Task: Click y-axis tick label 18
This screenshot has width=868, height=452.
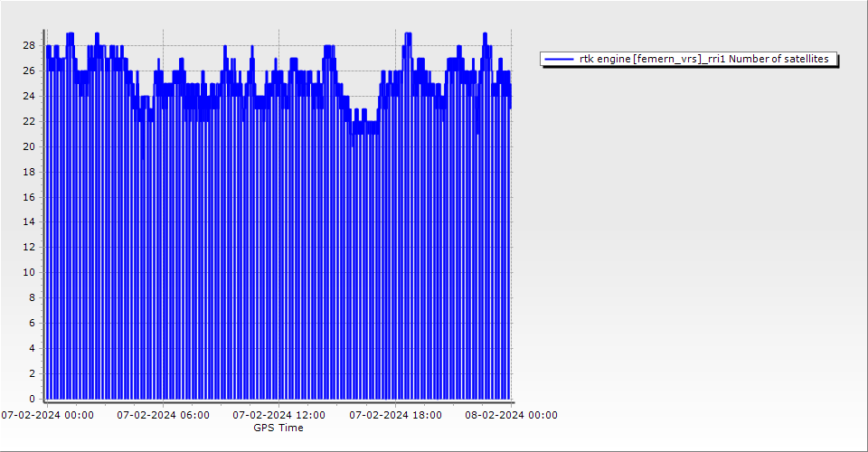Action: 29,172
